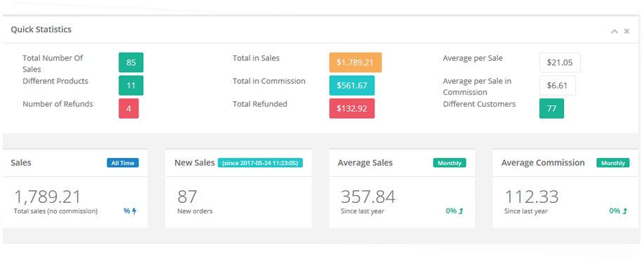Select the Monthly badge on Average Commission
Viewport: 644px width, 259px height.
613,163
